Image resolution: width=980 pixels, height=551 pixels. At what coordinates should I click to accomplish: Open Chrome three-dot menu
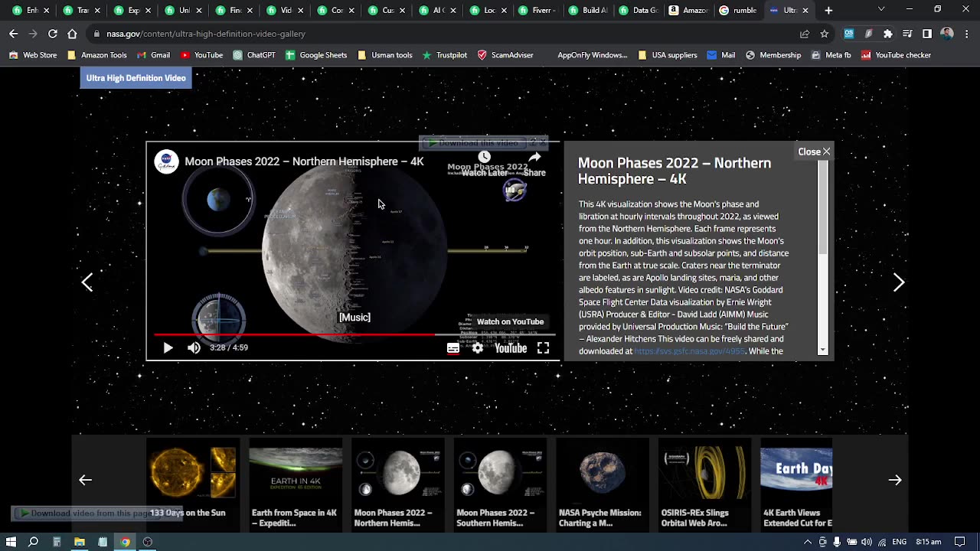[x=968, y=34]
